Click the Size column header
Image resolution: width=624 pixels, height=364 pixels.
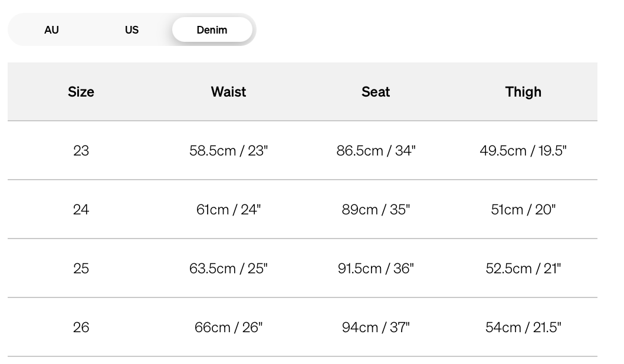[81, 92]
